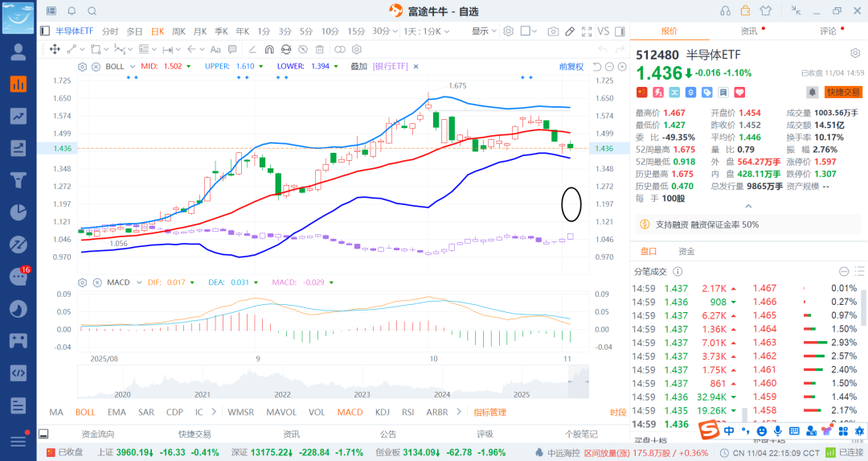This screenshot has height=461, width=868.
Task: Toggle the BOLL UPPER line visibility
Action: [263, 67]
